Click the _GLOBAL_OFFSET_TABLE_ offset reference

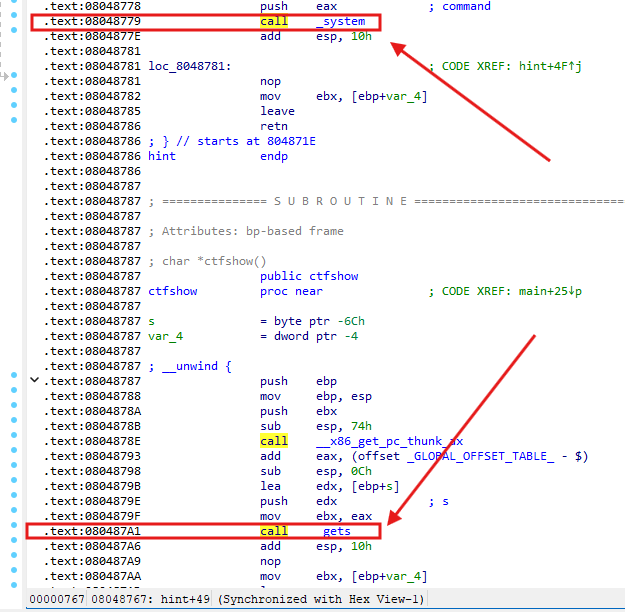[480, 457]
